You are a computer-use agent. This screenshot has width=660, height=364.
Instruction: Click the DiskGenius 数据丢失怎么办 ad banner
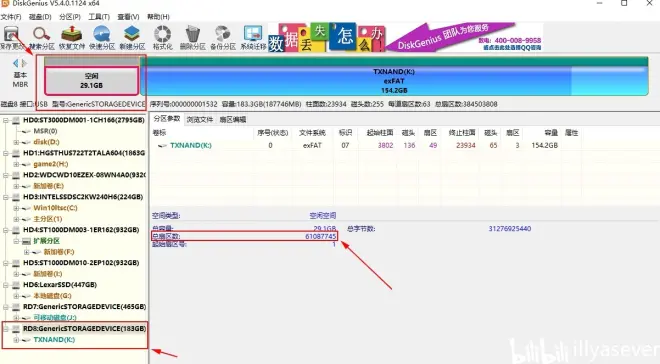pos(405,38)
